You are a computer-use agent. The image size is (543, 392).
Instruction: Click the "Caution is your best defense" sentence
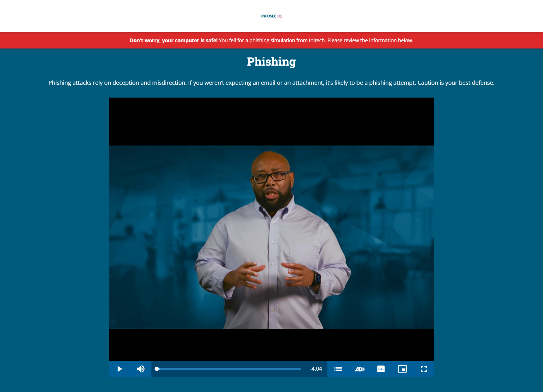[x=456, y=83]
